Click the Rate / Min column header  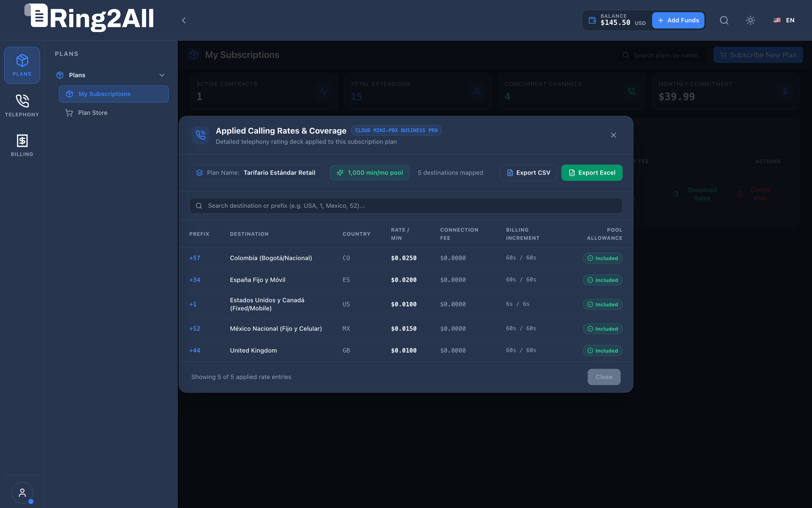tap(400, 234)
